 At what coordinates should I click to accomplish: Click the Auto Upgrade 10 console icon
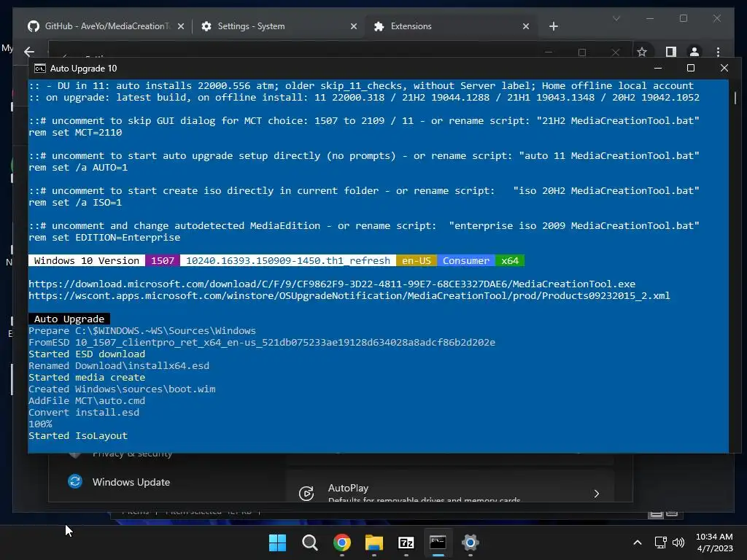(x=40, y=69)
